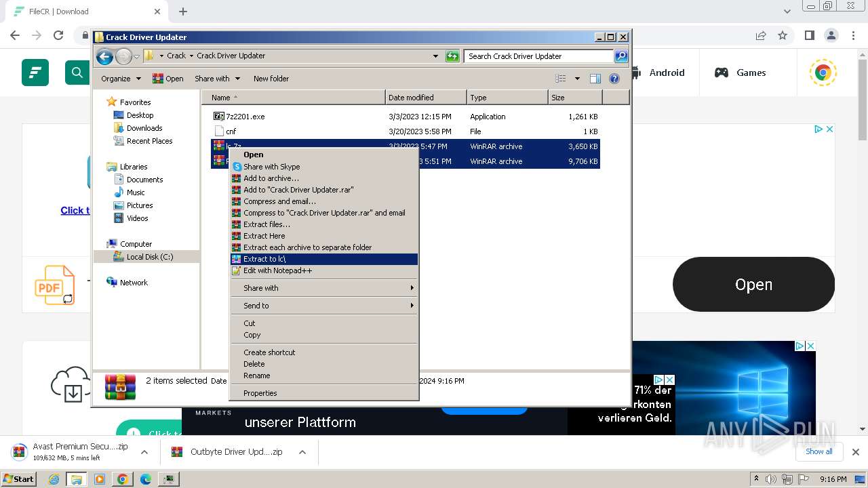Screen dimensions: 868x488
Task: Open a new Chrome tab with plus button
Action: pos(183,12)
